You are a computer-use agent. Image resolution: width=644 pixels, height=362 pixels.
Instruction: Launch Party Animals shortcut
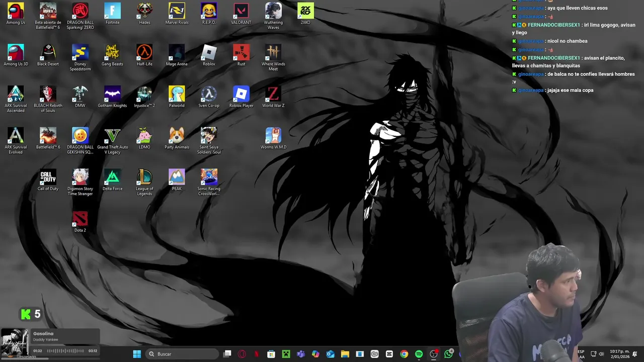(177, 139)
